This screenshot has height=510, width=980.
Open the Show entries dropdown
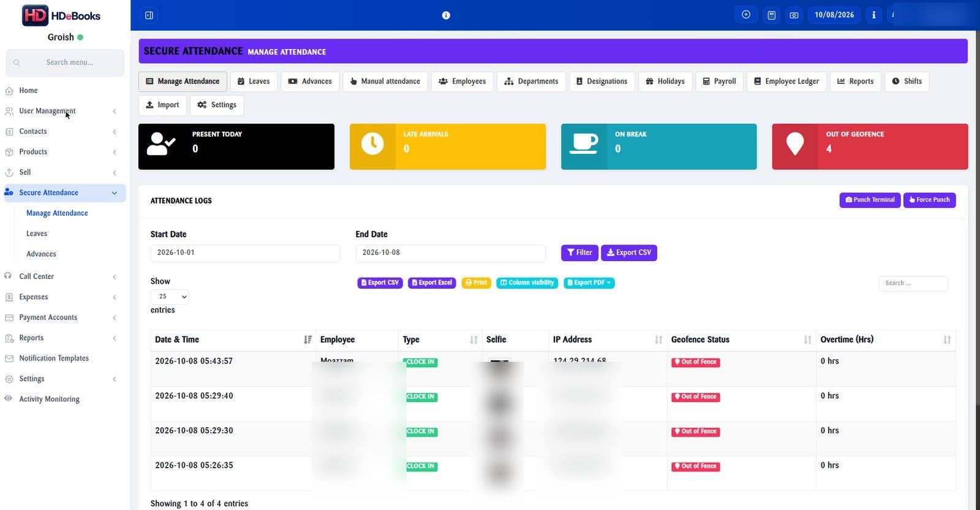[x=170, y=297]
